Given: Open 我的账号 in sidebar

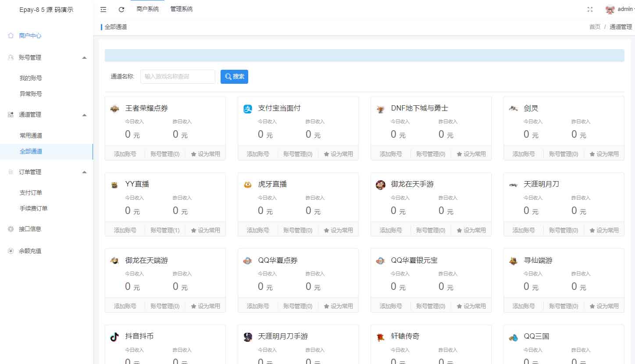Looking at the screenshot, I should tap(31, 78).
